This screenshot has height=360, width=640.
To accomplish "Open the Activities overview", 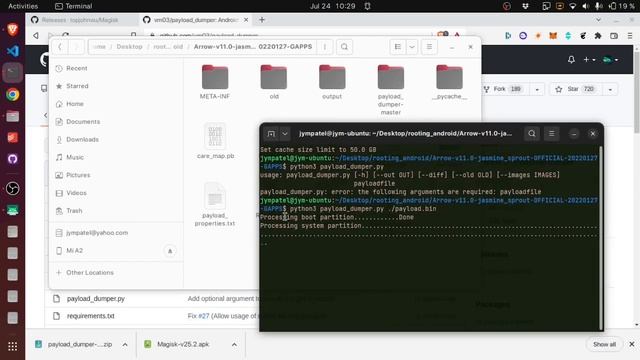I will (x=23, y=6).
